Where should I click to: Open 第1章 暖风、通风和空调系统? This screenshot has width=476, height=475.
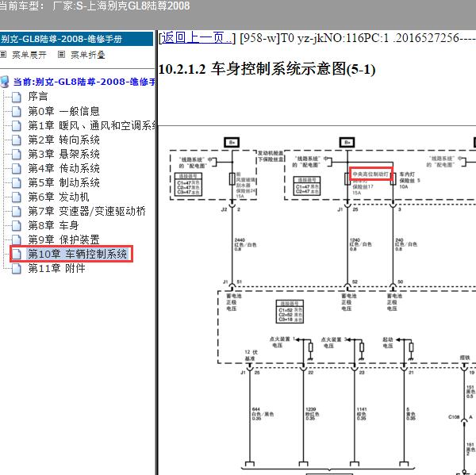coord(92,125)
